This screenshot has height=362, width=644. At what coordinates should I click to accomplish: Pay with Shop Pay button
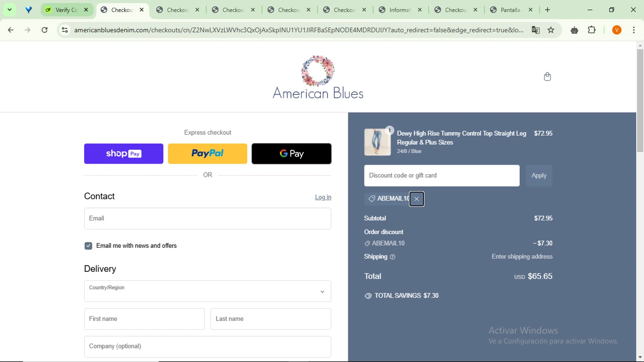click(124, 154)
